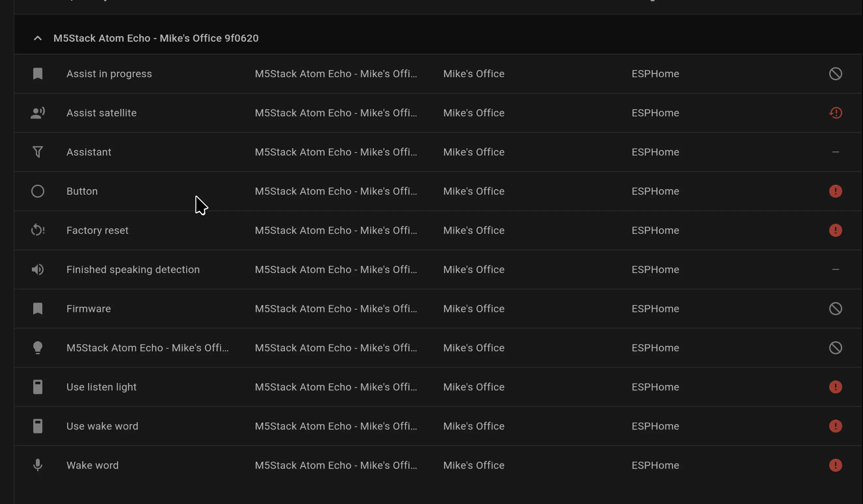Open the Assist satellite entity
Viewport: 863px width, 504px height.
point(101,113)
